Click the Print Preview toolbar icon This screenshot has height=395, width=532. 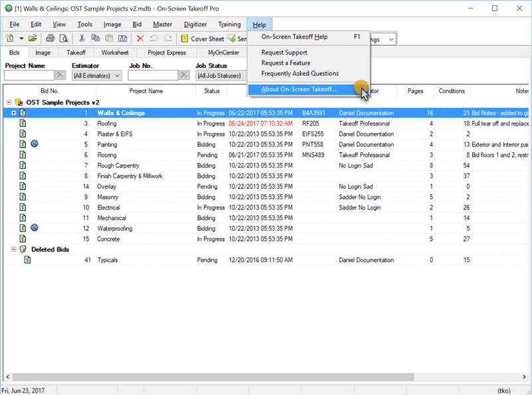click(63, 39)
